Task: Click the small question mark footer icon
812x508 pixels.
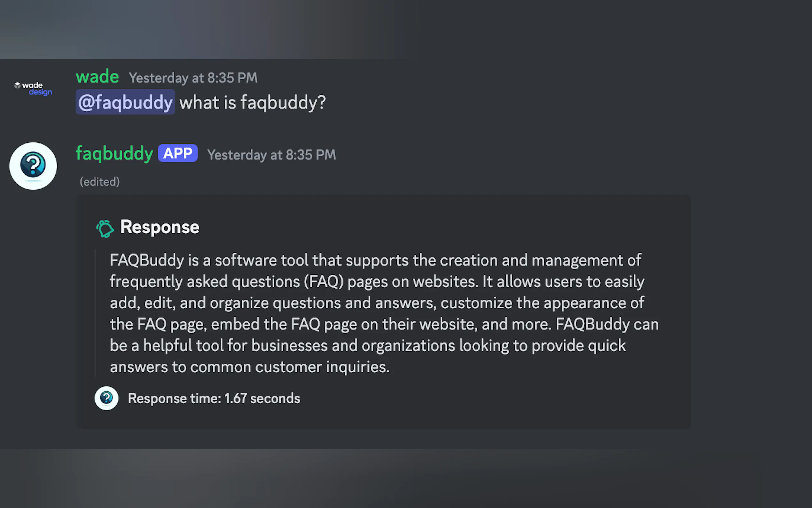Action: (x=106, y=398)
